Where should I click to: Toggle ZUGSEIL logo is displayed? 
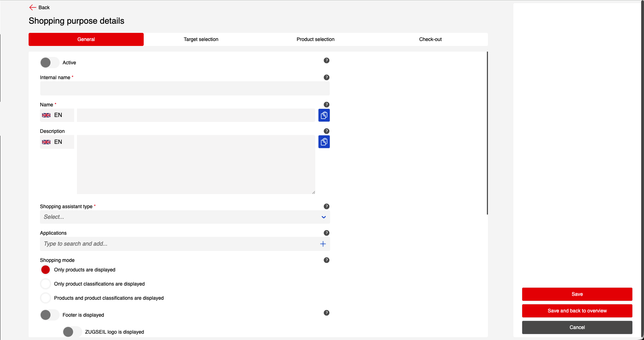pos(72,332)
